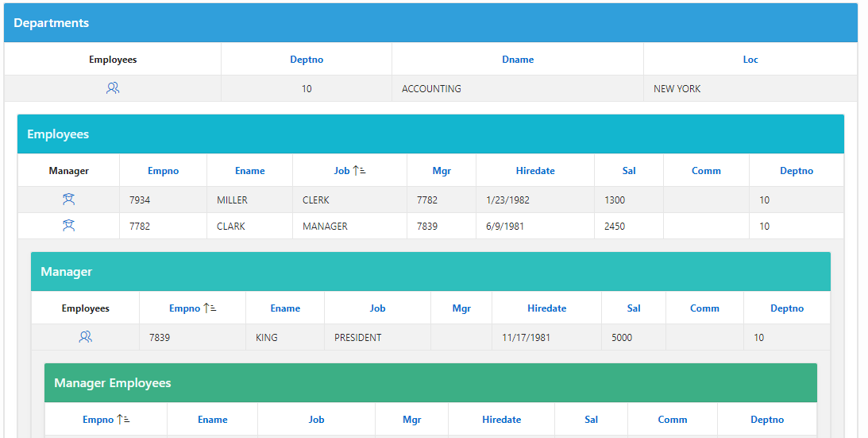Select the Mgr 7839 cell in CLARK row
This screenshot has width=868, height=438.
pyautogui.click(x=442, y=226)
